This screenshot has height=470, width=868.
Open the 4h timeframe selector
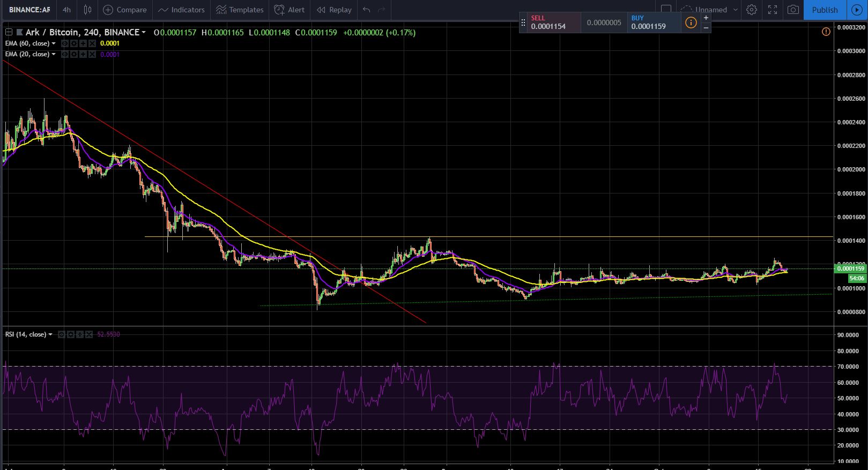click(66, 10)
